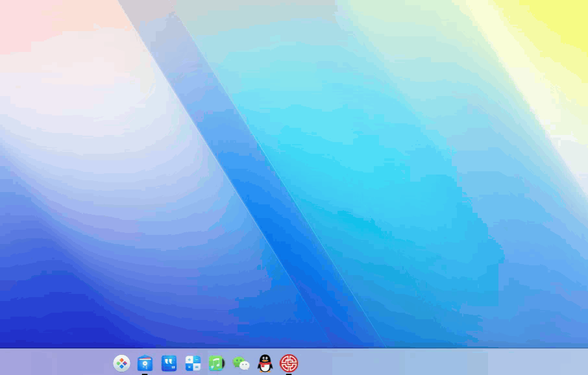
Task: Open the green music player
Action: point(216,363)
